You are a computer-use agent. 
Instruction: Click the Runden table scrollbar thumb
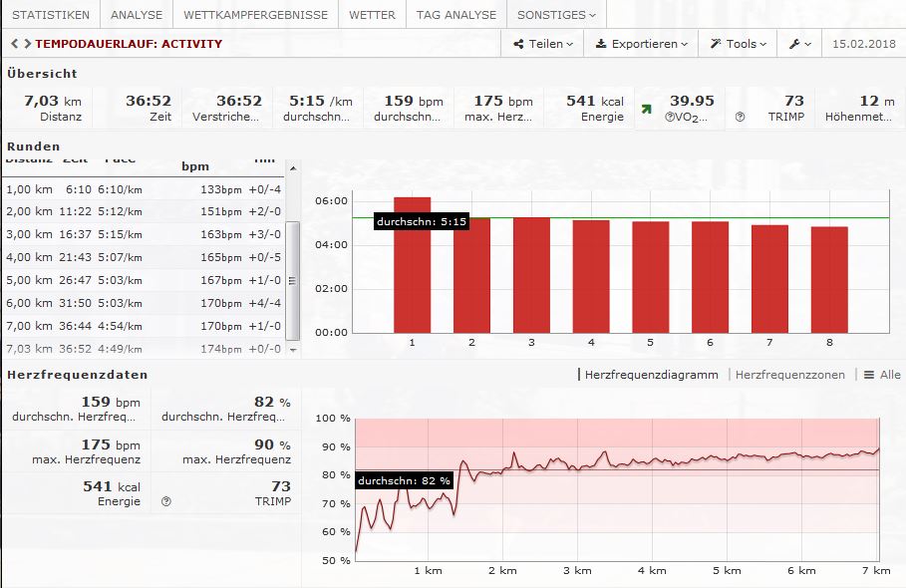pos(292,279)
